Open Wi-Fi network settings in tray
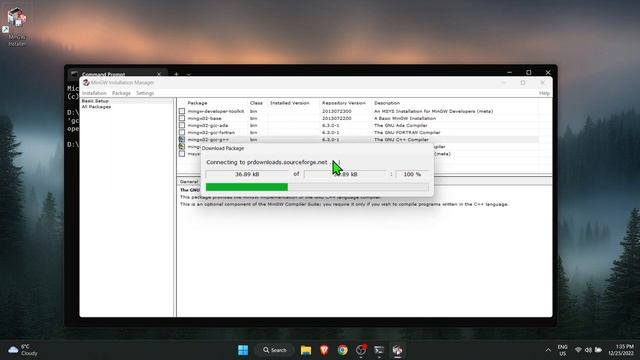640x360 pixels. point(578,350)
